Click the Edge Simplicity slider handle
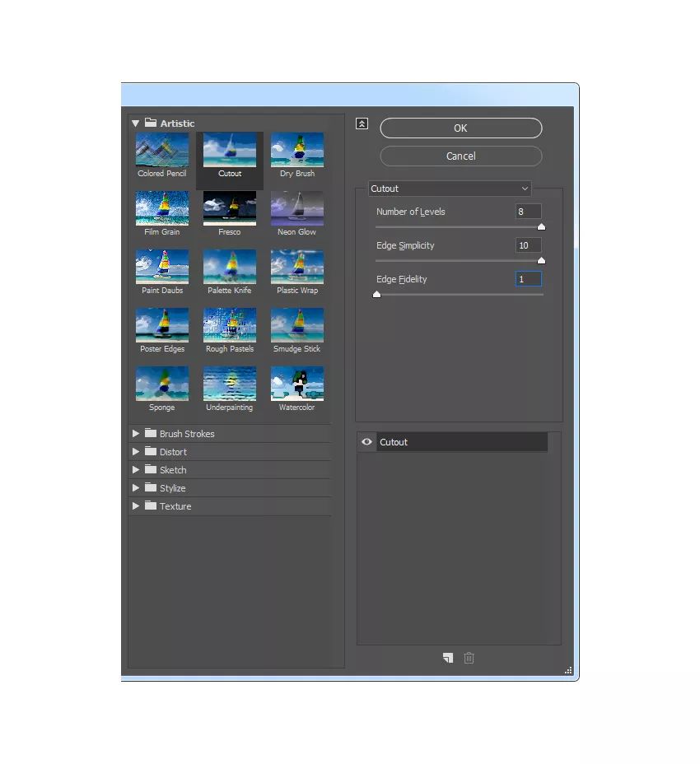The width and height of the screenshot is (700, 764). click(x=541, y=260)
